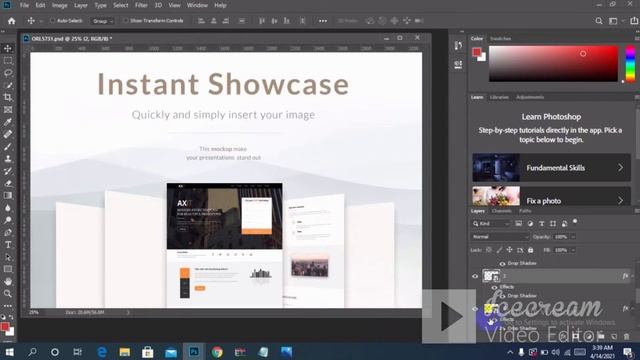Switch to the Paths tab
The width and height of the screenshot is (640, 360).
pyautogui.click(x=525, y=211)
